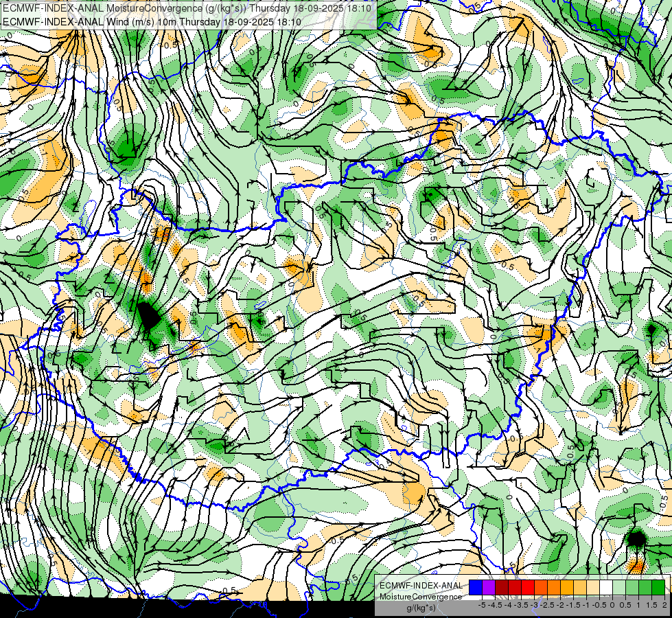Select the bright red swatch ending at -3

coord(528,587)
